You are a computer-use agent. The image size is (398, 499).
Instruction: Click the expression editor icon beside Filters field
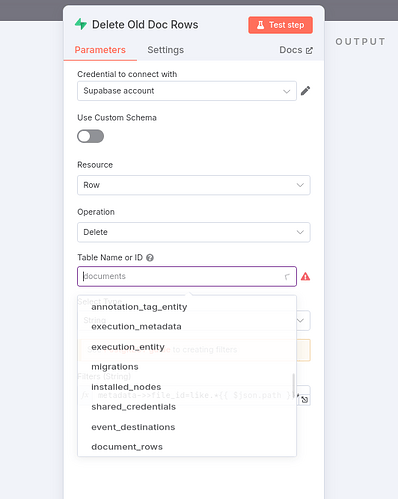click(305, 400)
